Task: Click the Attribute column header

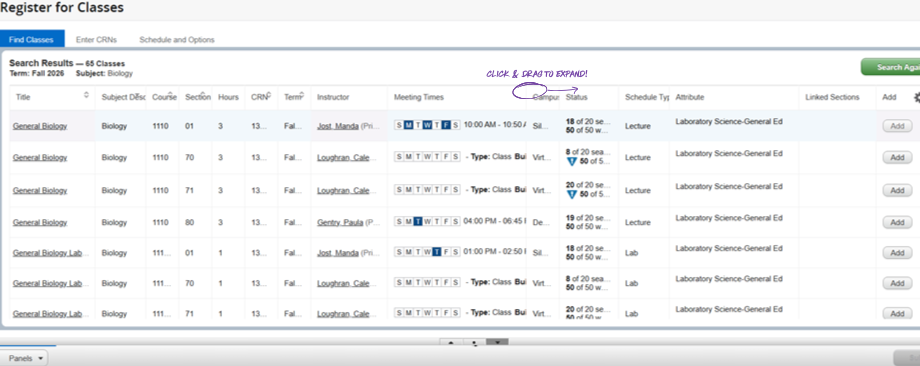Action: (690, 97)
